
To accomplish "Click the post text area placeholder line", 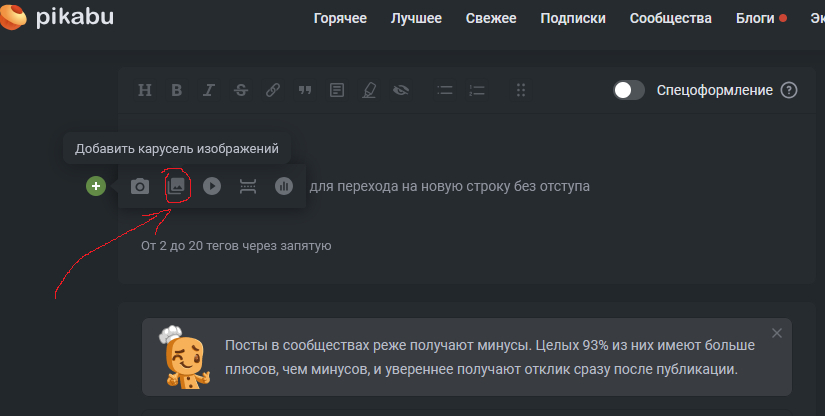I will 450,186.
